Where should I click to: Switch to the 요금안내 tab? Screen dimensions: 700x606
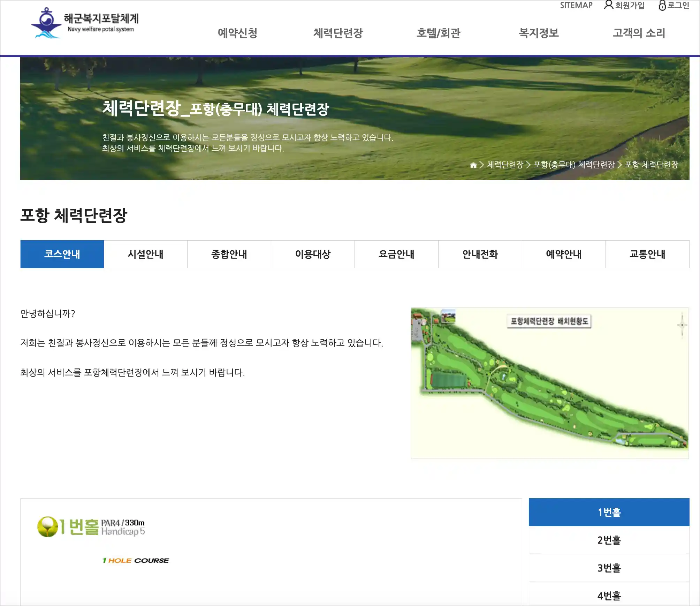[396, 254]
